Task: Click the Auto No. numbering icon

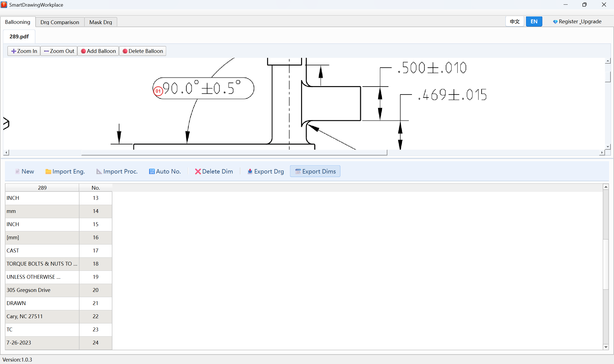Action: click(152, 172)
